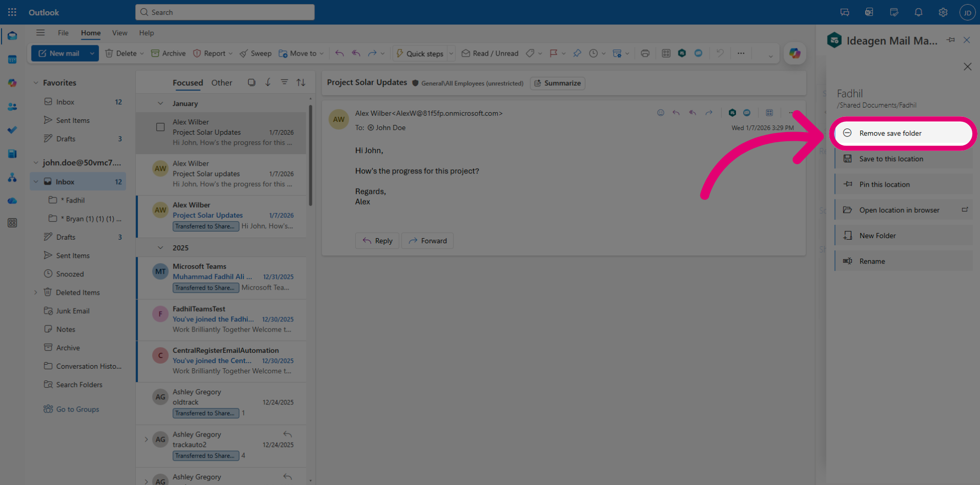The image size is (980, 485).
Task: Open Calendar from the left app rail
Action: (12, 60)
